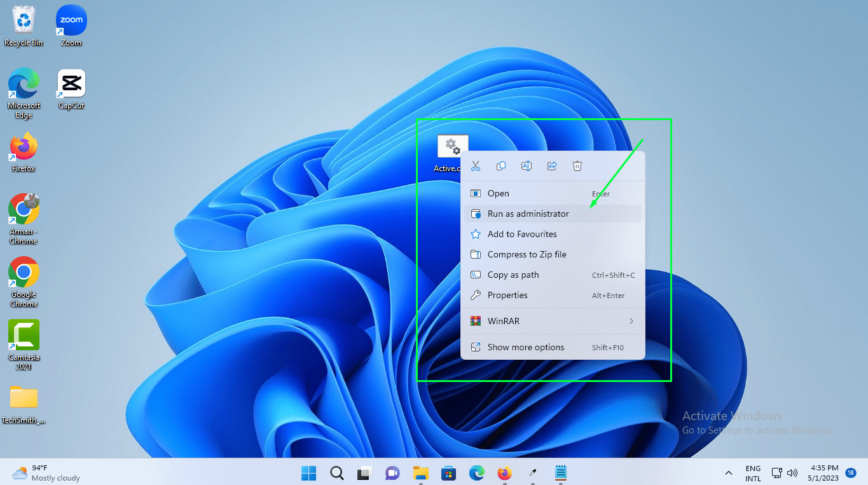Viewport: 868px width, 485px height.
Task: Click the Cut scissors icon in context menu
Action: 475,166
